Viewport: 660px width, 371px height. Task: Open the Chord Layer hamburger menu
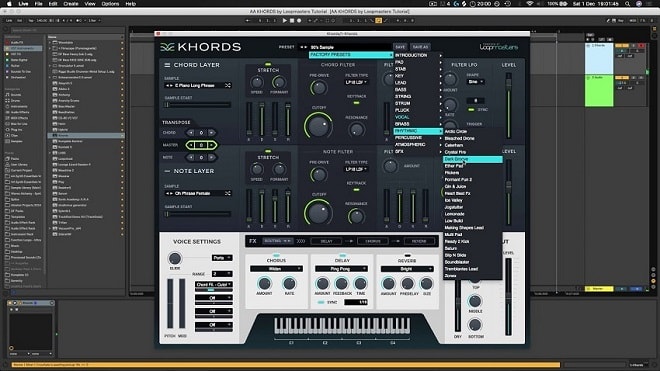[167, 65]
